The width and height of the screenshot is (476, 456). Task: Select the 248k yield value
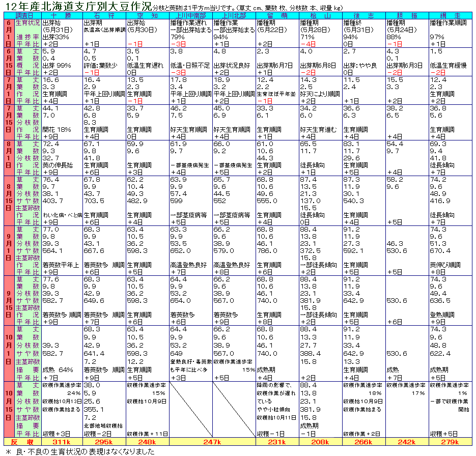(147, 442)
